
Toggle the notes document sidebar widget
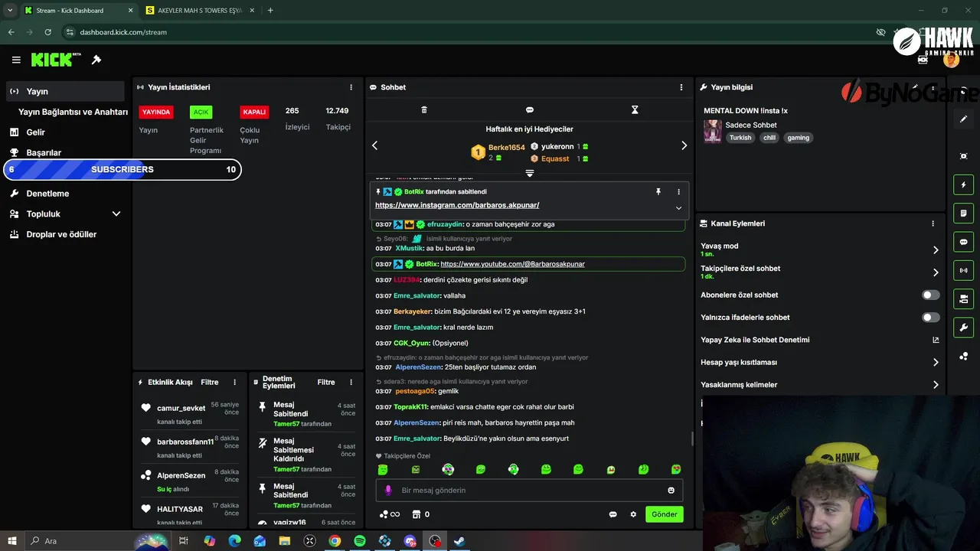pos(964,213)
